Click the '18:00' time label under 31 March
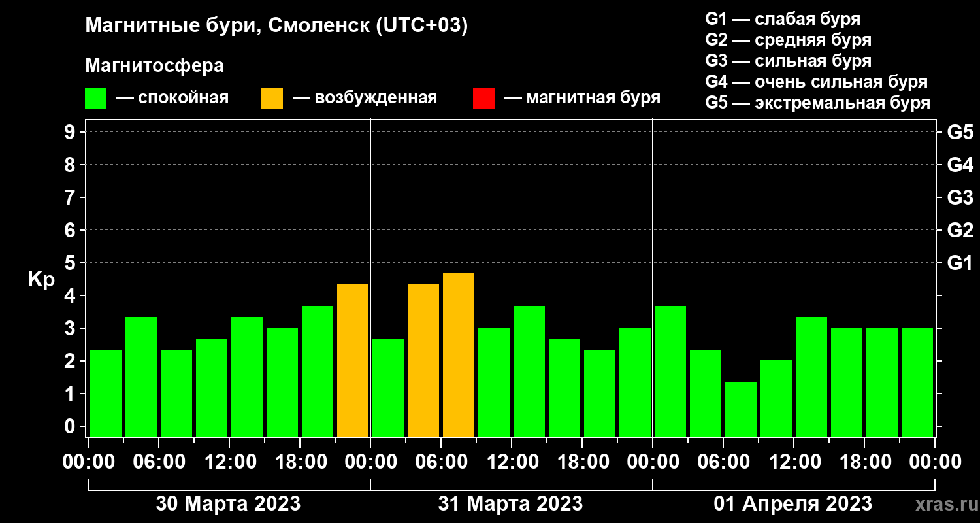Viewport: 980px width, 523px height. click(x=582, y=462)
